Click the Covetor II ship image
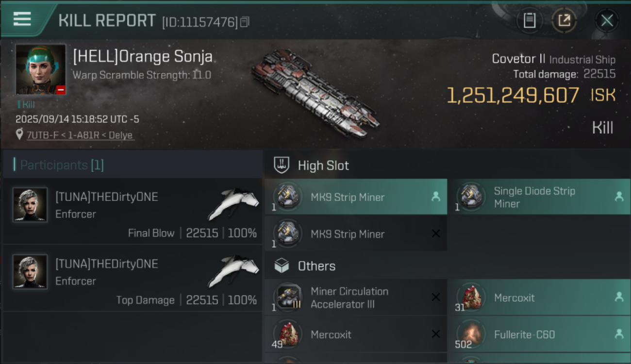Image resolution: width=631 pixels, height=364 pixels. 315,92
